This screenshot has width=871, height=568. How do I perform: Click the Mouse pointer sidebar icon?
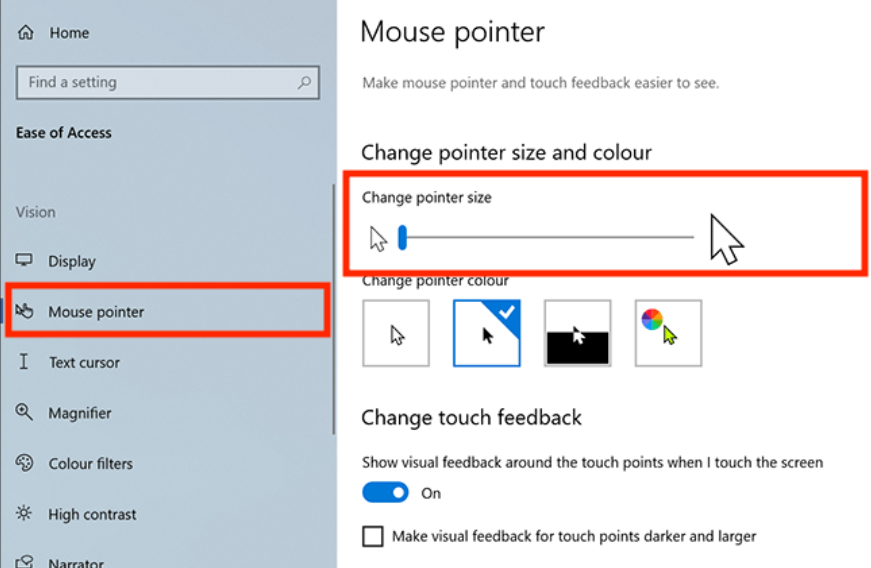pos(25,312)
